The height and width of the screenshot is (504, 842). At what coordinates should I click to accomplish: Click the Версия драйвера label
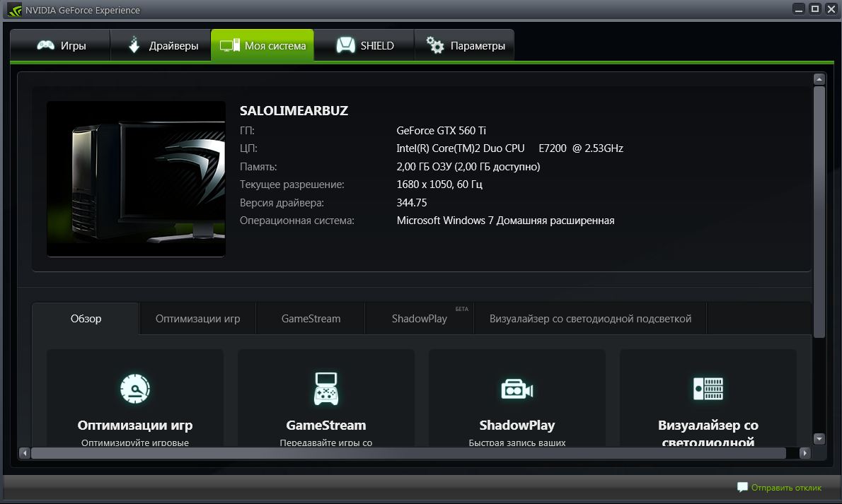click(282, 203)
